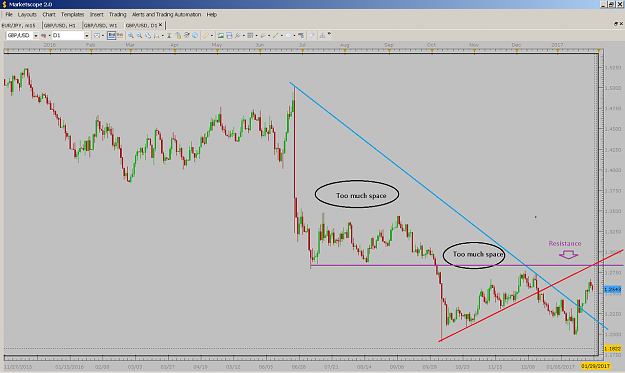
Task: Open the Help menu
Action: tap(212, 14)
